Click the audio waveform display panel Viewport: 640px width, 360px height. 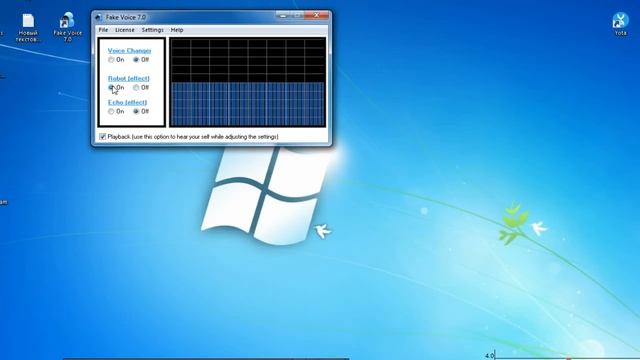click(248, 82)
